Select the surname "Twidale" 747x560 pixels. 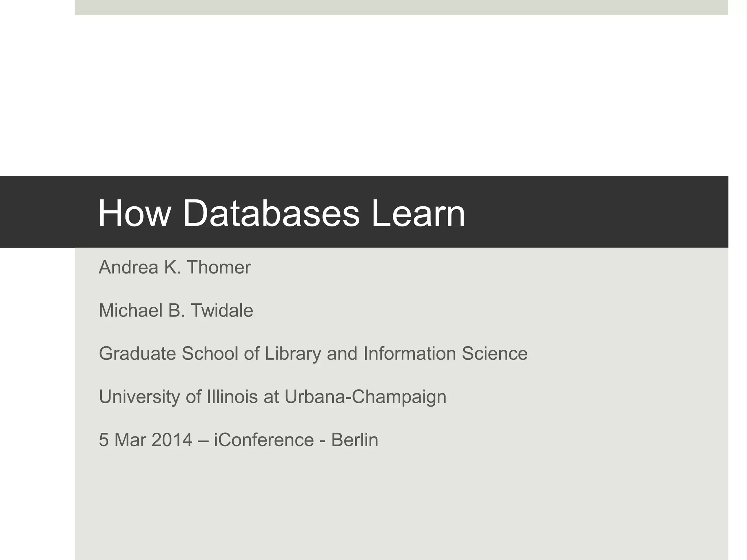click(x=222, y=311)
